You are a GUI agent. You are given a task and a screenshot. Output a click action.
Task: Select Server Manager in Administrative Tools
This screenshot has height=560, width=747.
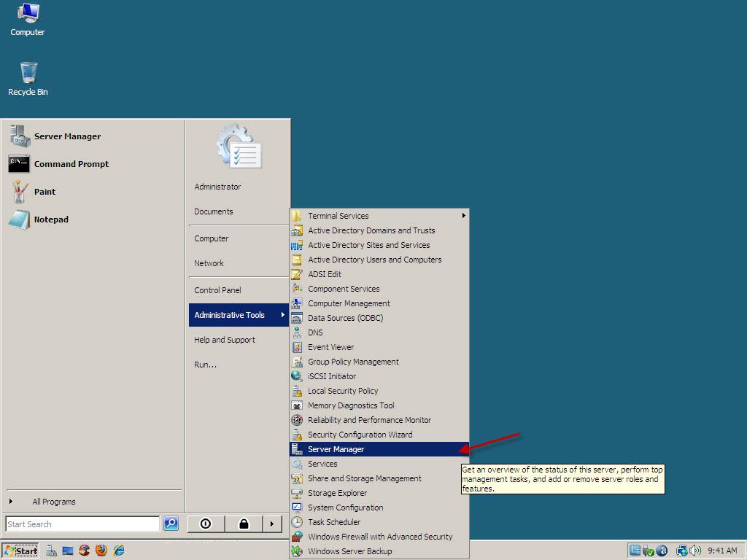[379, 449]
